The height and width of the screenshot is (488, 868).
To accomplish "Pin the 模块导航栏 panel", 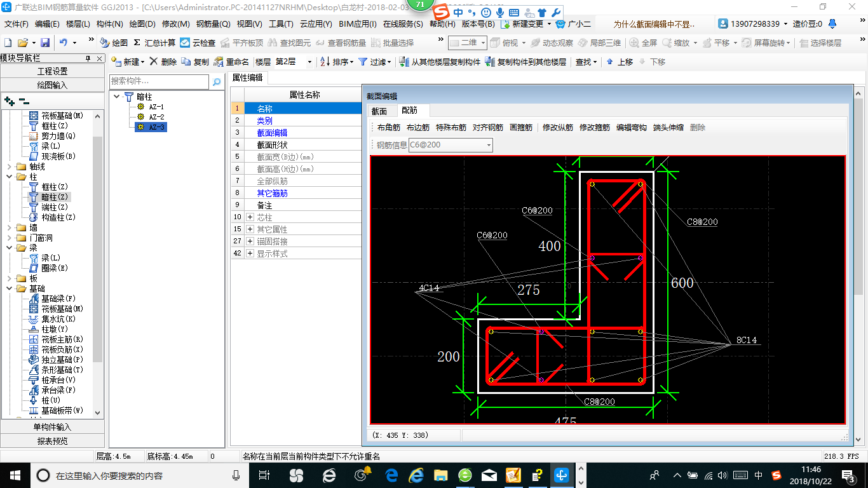I will click(x=88, y=58).
